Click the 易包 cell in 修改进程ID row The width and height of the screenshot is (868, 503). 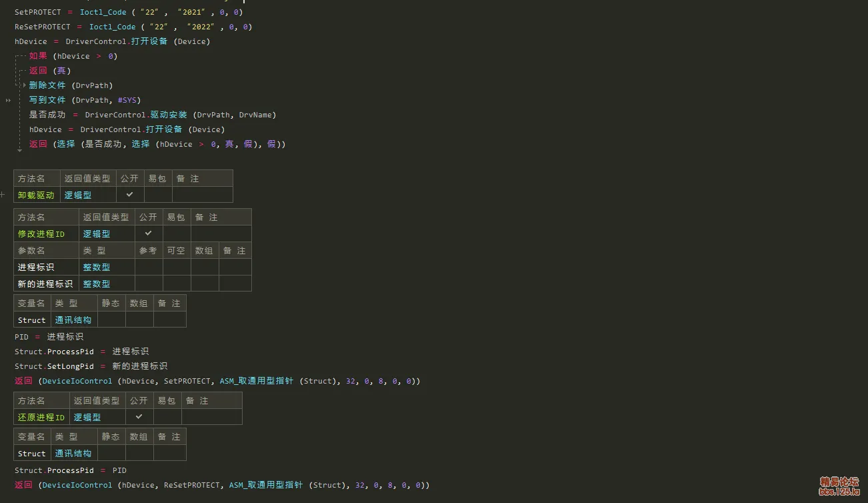point(177,233)
